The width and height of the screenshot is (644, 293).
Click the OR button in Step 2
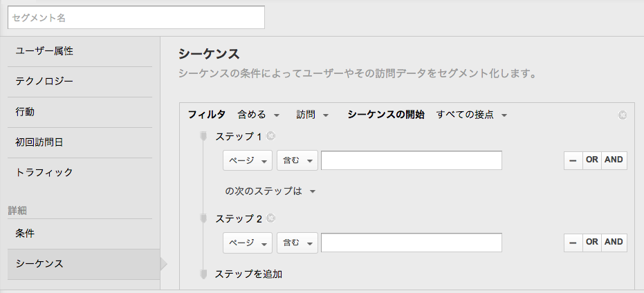(x=592, y=242)
